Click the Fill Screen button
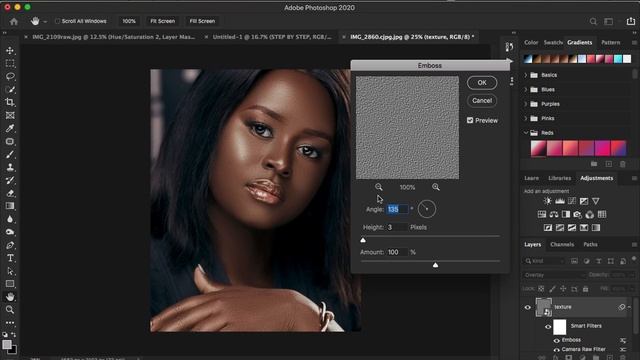The image size is (640, 360). [202, 21]
